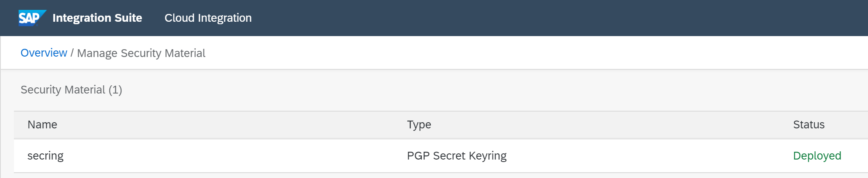Click the Manage Security Material breadcrumb text
The image size is (868, 178).
[141, 53]
